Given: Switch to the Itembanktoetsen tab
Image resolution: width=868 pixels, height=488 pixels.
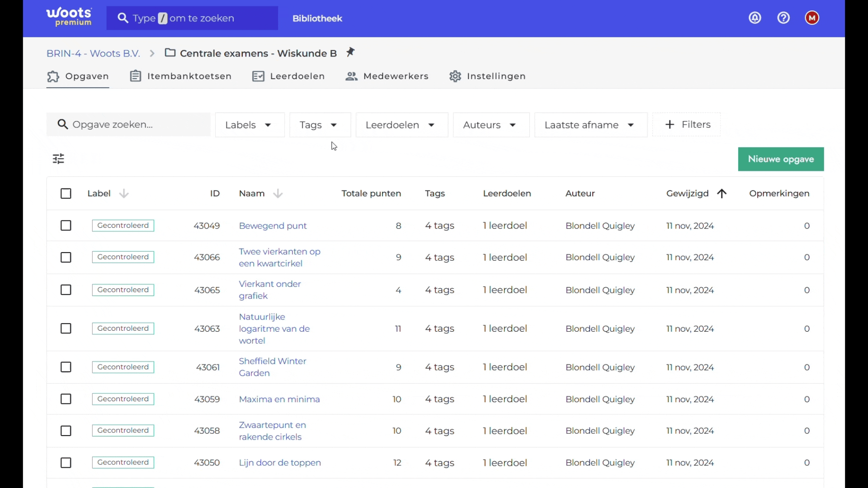Looking at the screenshot, I should coord(181,76).
